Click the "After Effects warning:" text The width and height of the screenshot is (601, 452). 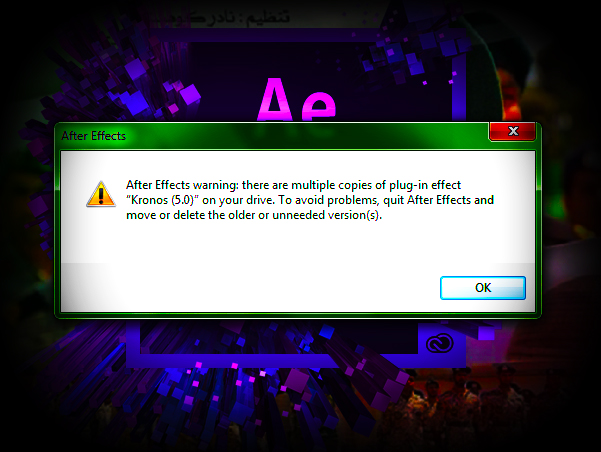182,185
